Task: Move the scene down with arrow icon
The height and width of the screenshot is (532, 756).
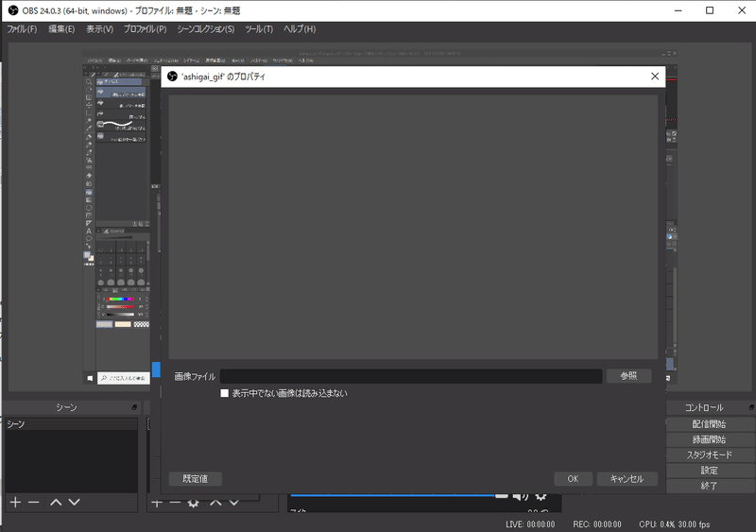Action: 75,502
